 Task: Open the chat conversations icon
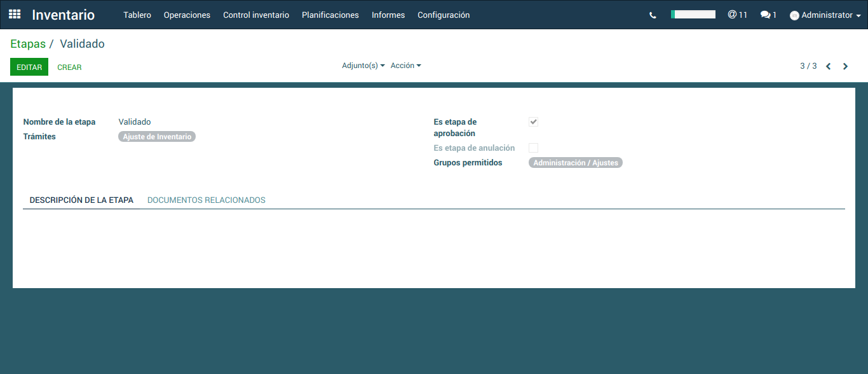pos(768,15)
